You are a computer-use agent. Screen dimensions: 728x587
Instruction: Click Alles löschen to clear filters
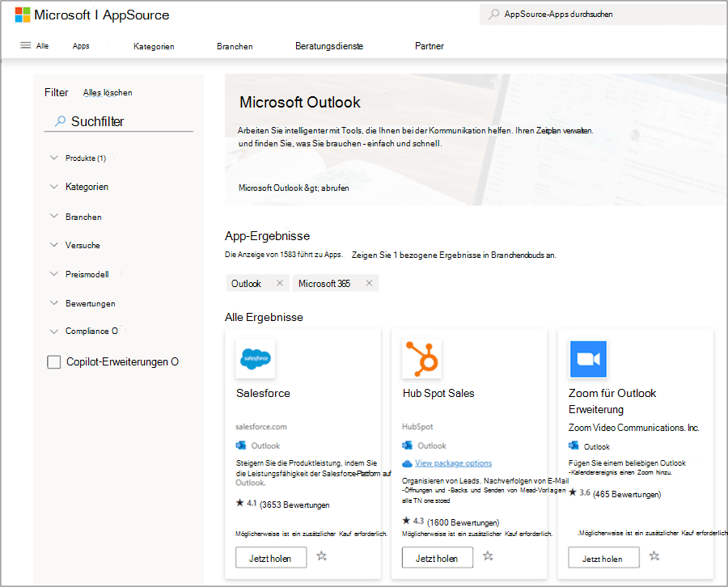click(108, 92)
